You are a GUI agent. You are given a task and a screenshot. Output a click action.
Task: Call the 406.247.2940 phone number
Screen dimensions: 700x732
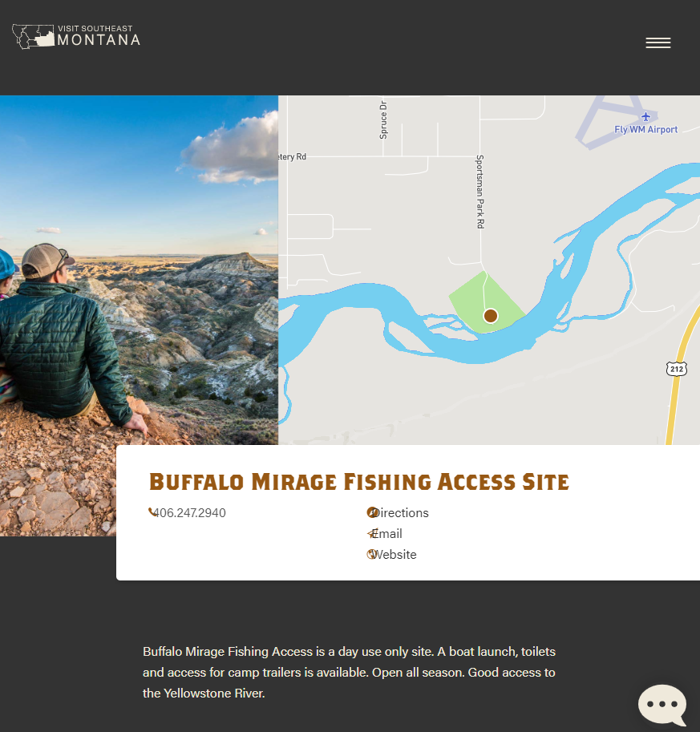click(189, 512)
